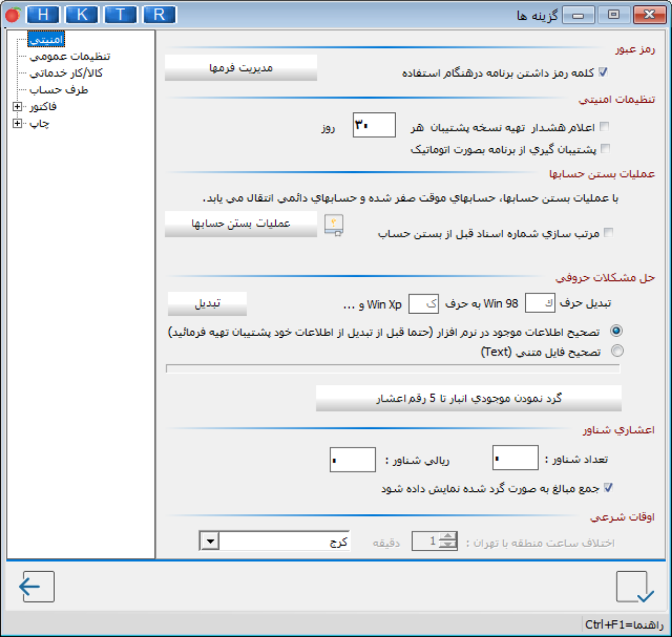Click the ریالی شناور input field
The height and width of the screenshot is (637, 672).
click(353, 460)
